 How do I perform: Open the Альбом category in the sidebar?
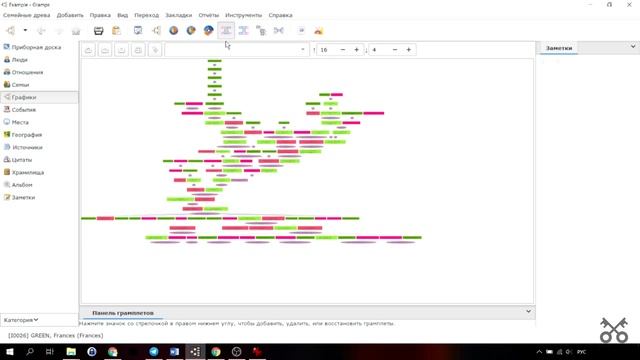click(39, 185)
